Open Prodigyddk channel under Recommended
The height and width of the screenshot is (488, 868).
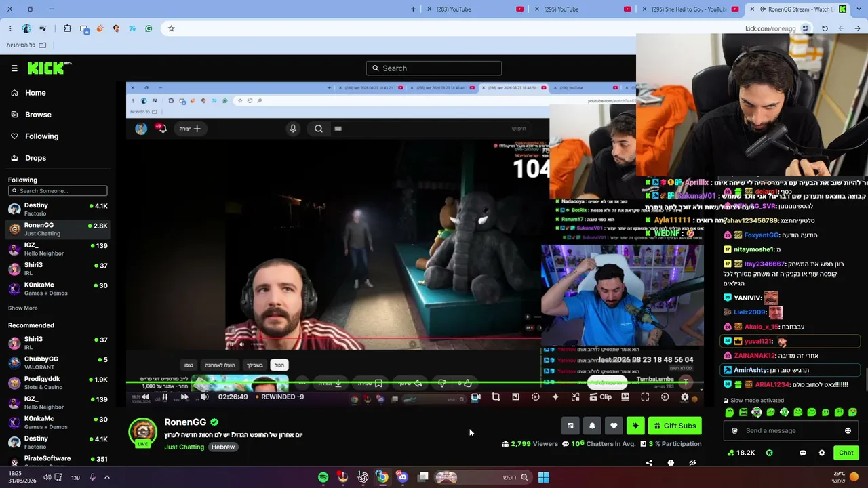(58, 382)
